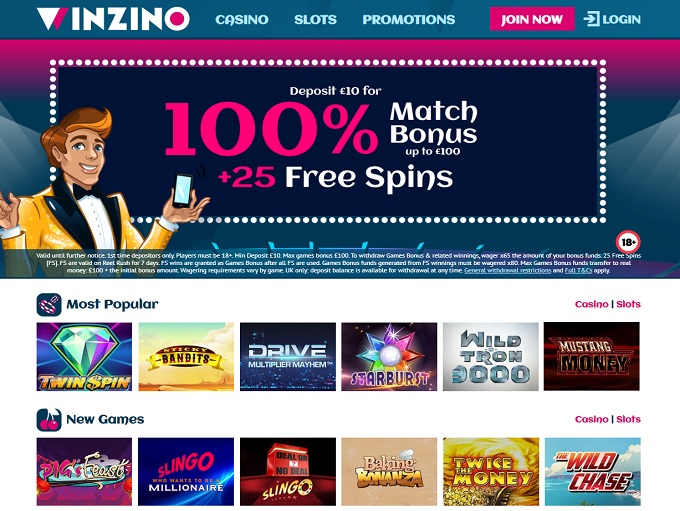Viewport: 680px width, 511px height.
Task: Click the login arrow icon
Action: (591, 19)
